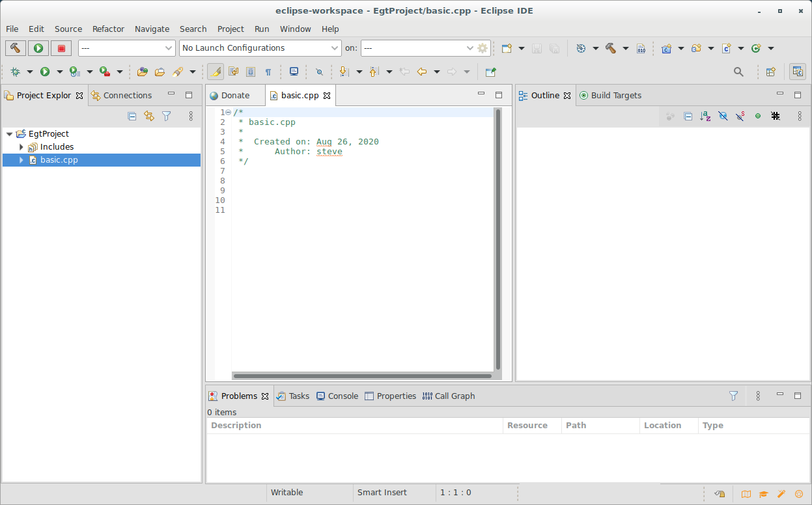Pin the current editor using the pin icon
812x505 pixels.
(490, 72)
